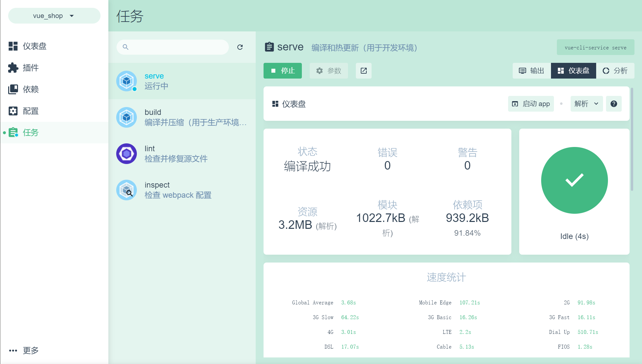
Task: Open Dependencies (依赖) in the sidebar
Action: (x=30, y=89)
